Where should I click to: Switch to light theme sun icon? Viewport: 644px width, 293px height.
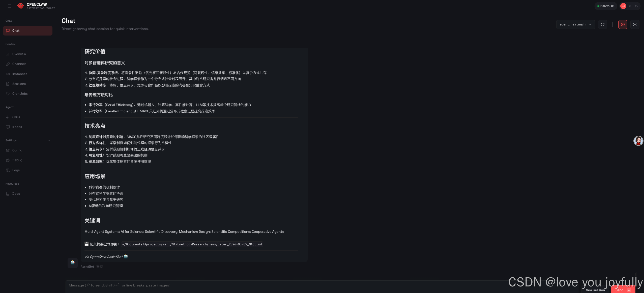(x=630, y=6)
